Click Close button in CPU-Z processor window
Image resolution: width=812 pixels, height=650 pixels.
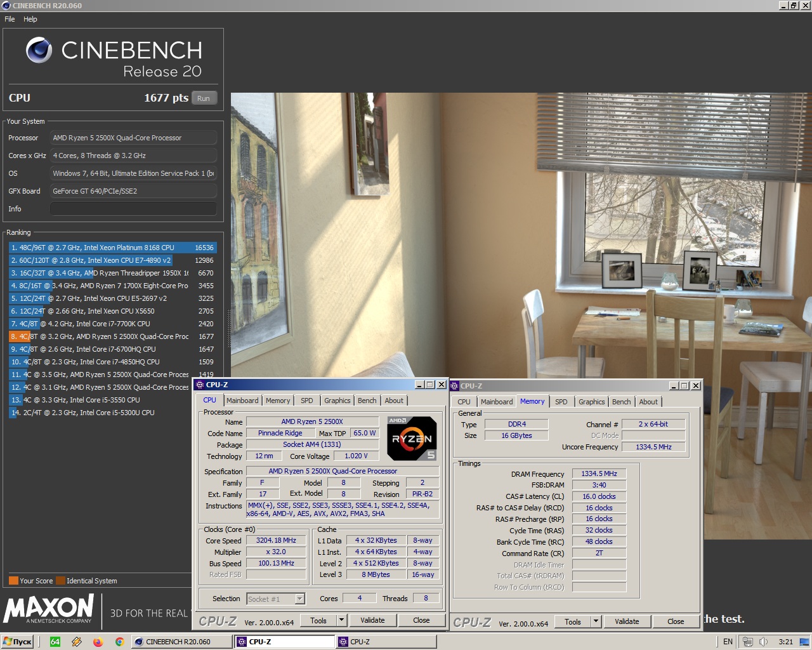click(421, 620)
